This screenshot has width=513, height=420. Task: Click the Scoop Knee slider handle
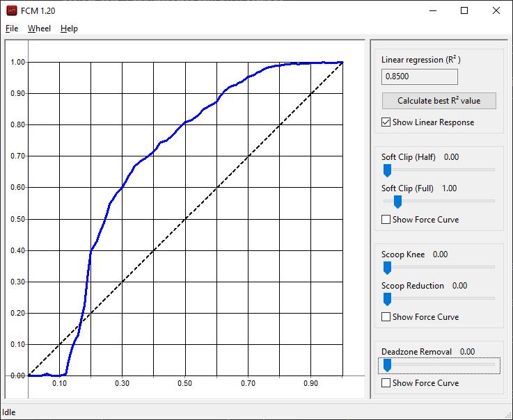(387, 268)
